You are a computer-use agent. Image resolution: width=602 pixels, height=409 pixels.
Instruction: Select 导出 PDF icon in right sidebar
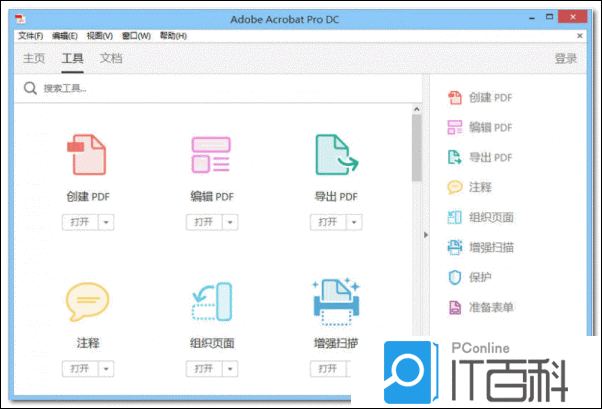pyautogui.click(x=455, y=157)
